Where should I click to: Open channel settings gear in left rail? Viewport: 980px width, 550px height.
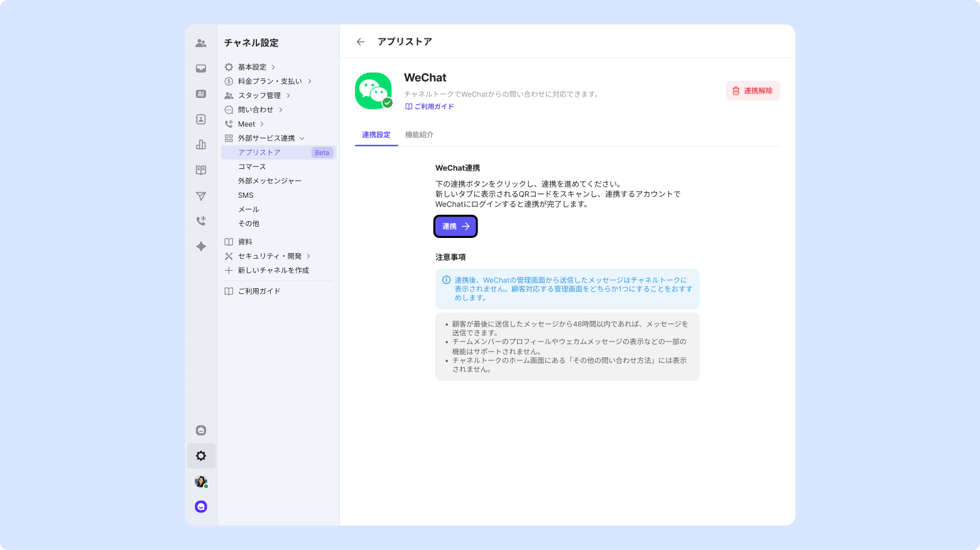(201, 456)
